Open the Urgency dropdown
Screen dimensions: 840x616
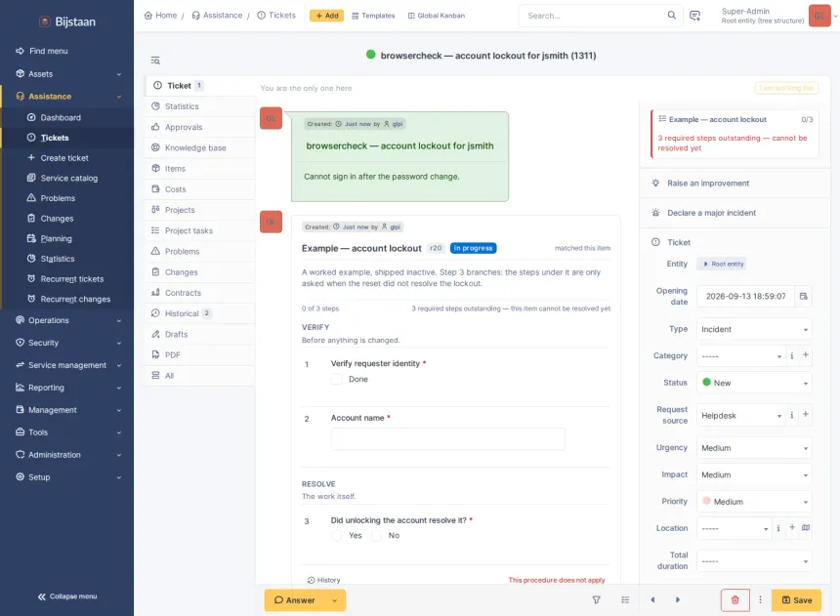tap(754, 448)
